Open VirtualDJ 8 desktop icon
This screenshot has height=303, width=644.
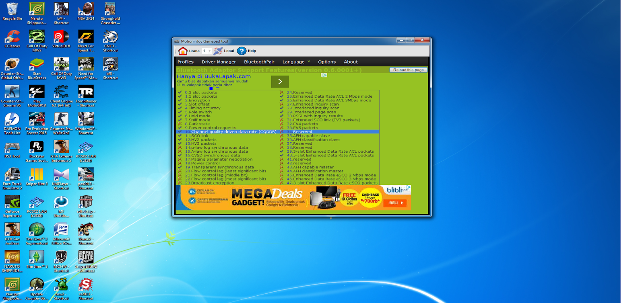(x=61, y=39)
